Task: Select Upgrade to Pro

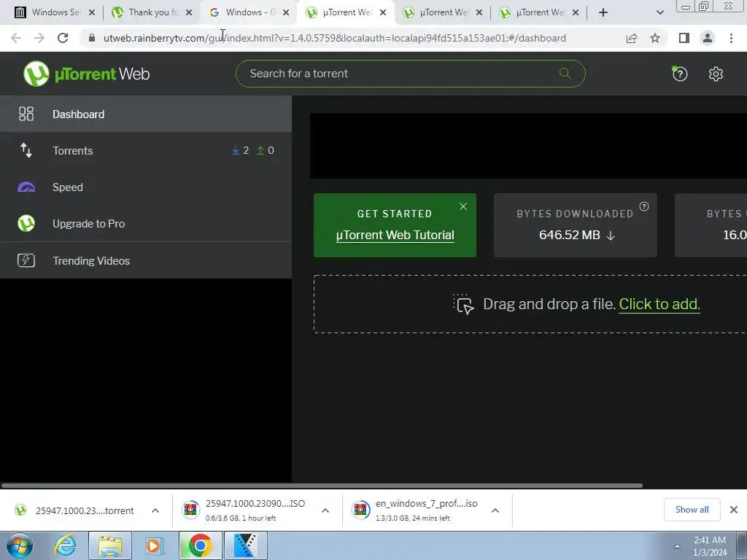Action: point(146,223)
